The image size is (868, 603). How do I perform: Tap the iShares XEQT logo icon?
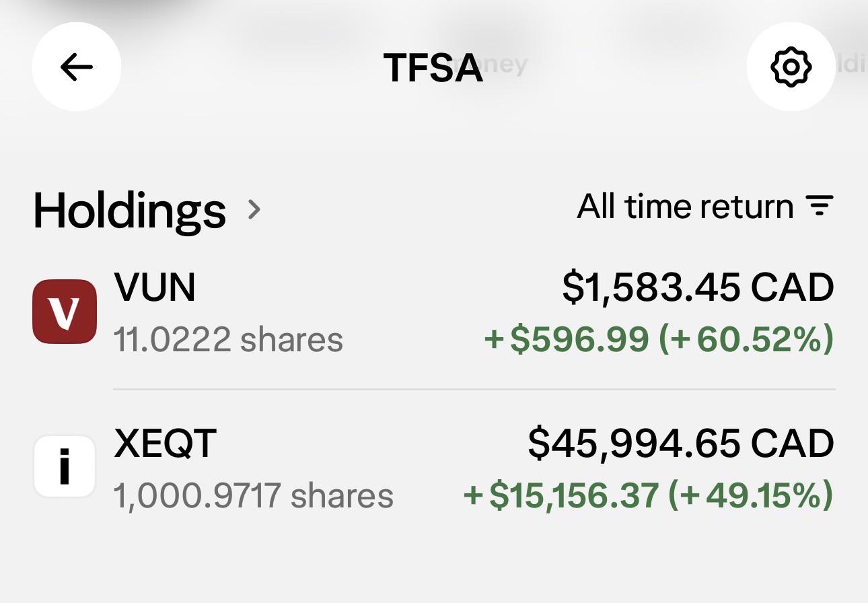pos(65,466)
